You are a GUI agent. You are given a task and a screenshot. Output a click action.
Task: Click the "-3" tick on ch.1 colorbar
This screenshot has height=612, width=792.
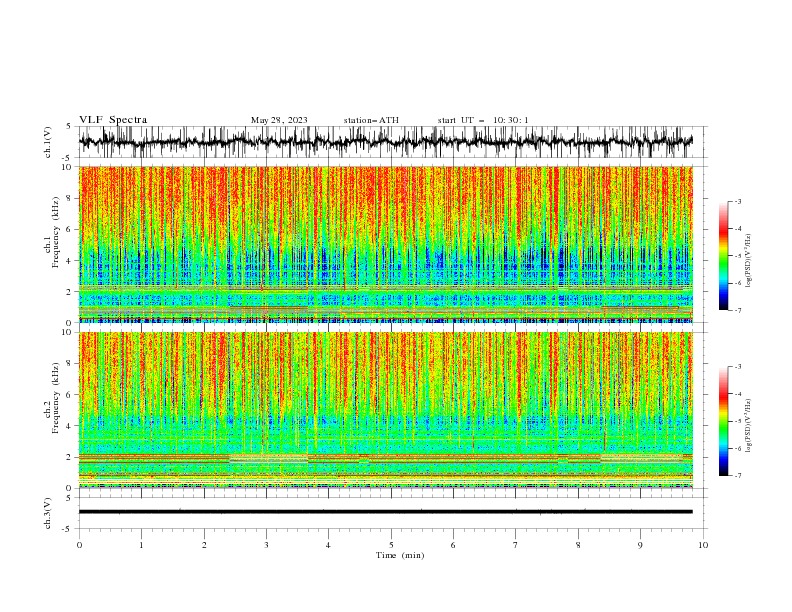click(x=738, y=202)
